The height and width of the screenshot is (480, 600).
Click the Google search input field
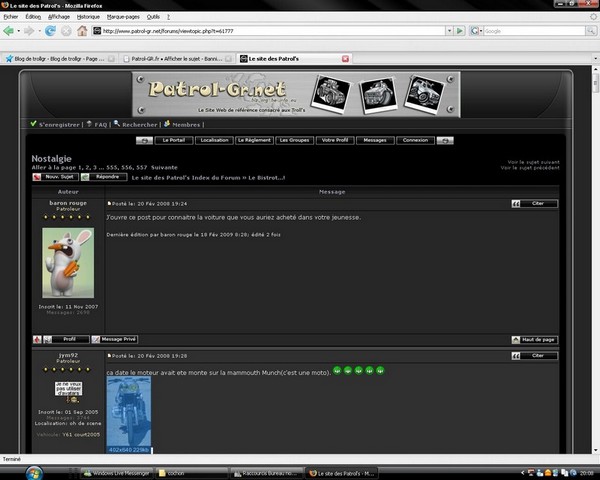(534, 31)
